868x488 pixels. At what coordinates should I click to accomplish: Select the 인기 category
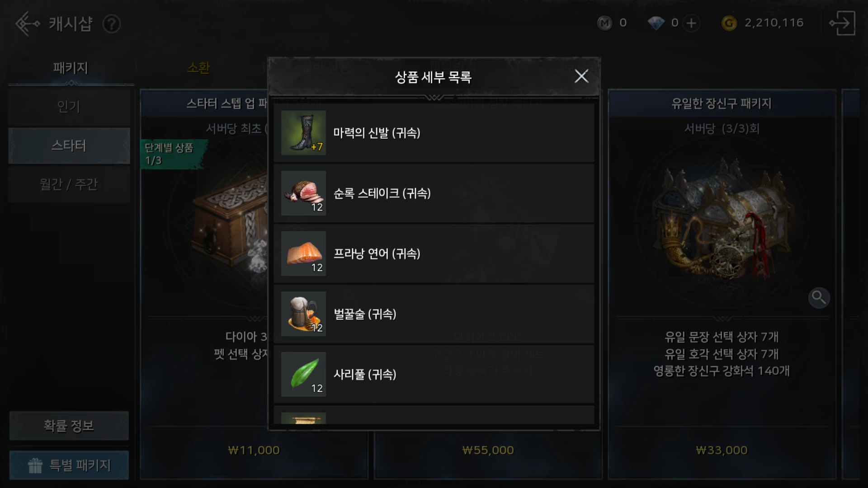click(x=69, y=107)
